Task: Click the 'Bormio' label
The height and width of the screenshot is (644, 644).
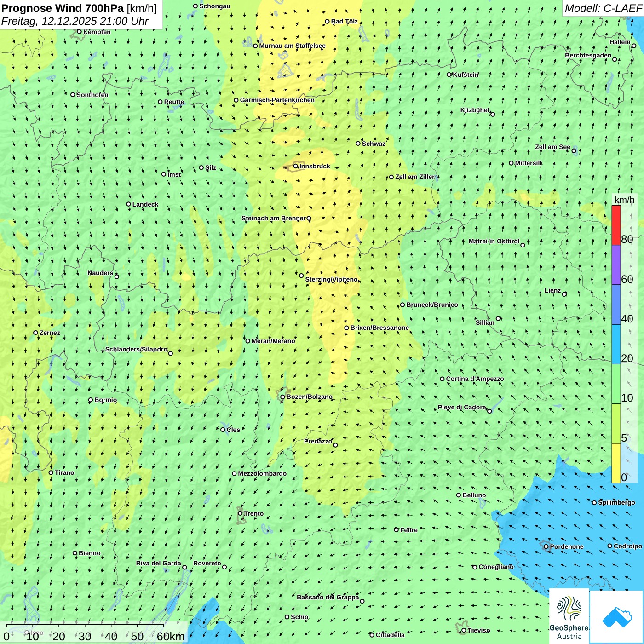Action: pyautogui.click(x=105, y=400)
